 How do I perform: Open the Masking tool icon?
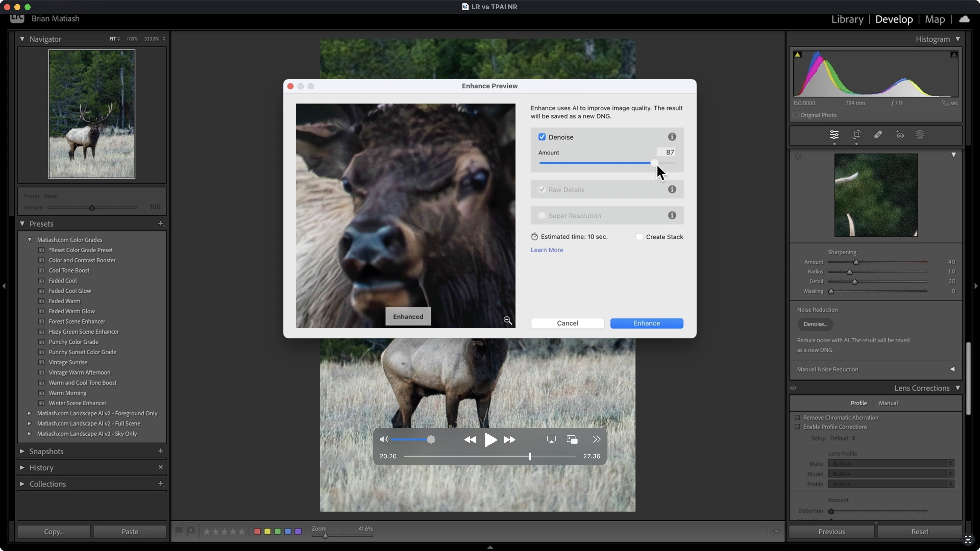tap(920, 135)
